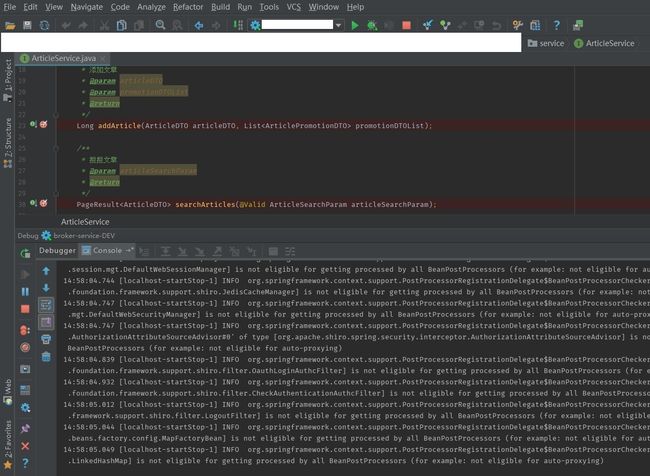Open the Favorites tool window tab
650x476 pixels.
[x=7, y=444]
